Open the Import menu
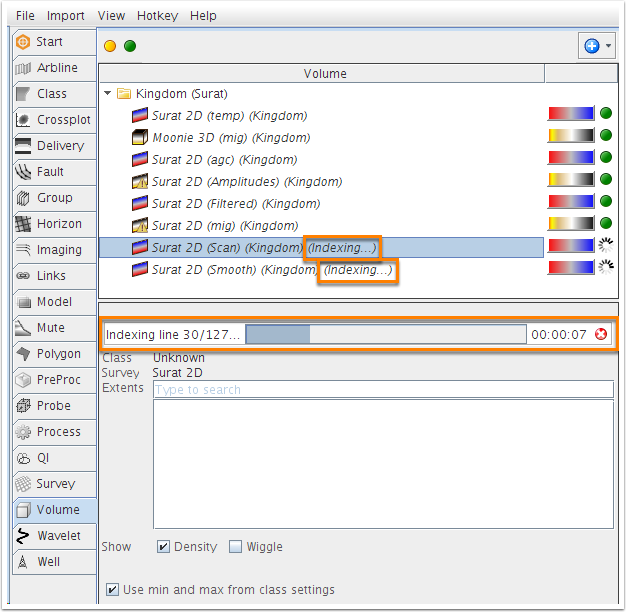Viewport: 626px width, 612px height. [65, 16]
